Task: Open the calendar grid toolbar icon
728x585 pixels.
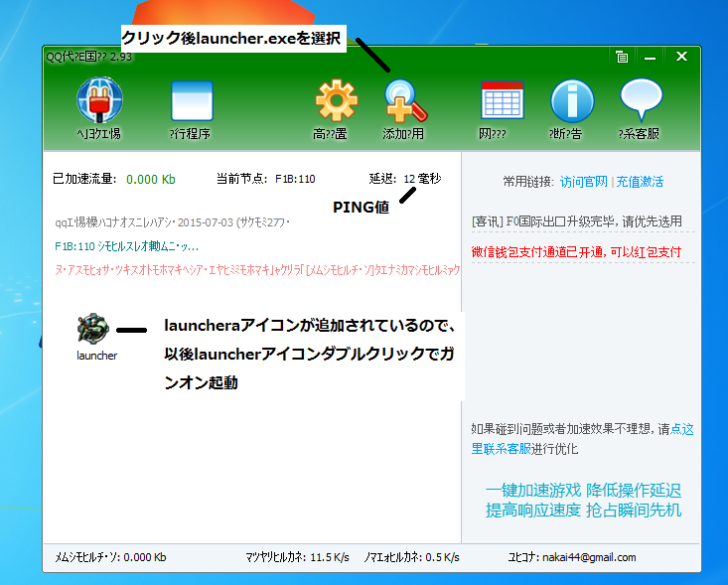Action: point(501,102)
